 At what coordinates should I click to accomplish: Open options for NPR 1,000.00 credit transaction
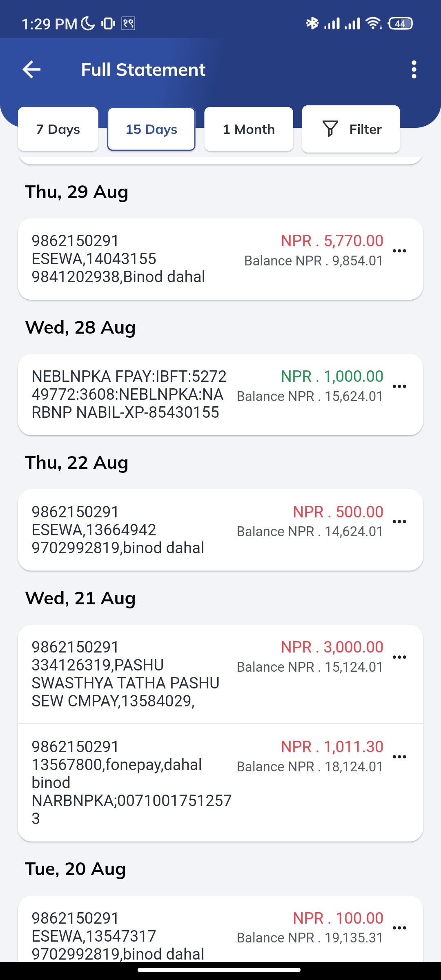[399, 386]
